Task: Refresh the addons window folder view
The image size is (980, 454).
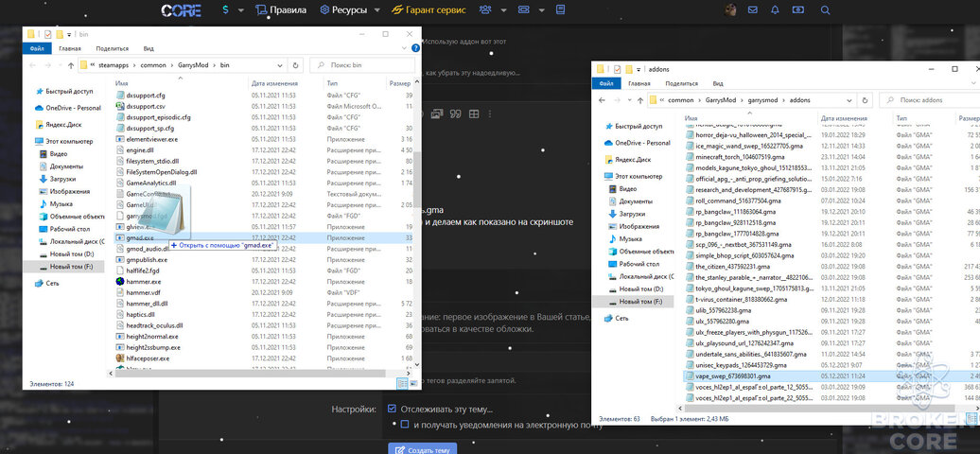Action: pyautogui.click(x=865, y=100)
